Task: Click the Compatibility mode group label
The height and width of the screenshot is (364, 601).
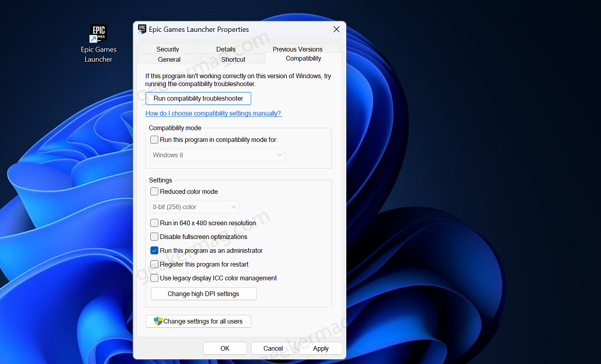Action: coord(175,128)
